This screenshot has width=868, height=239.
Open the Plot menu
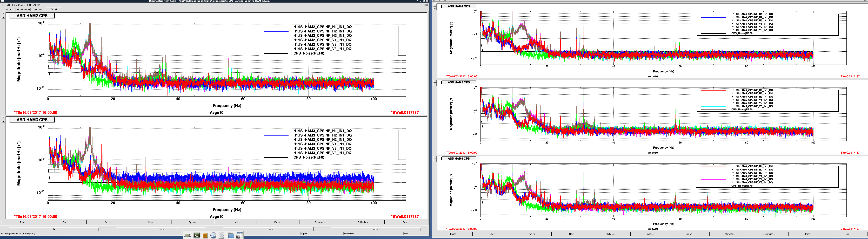(x=29, y=5)
